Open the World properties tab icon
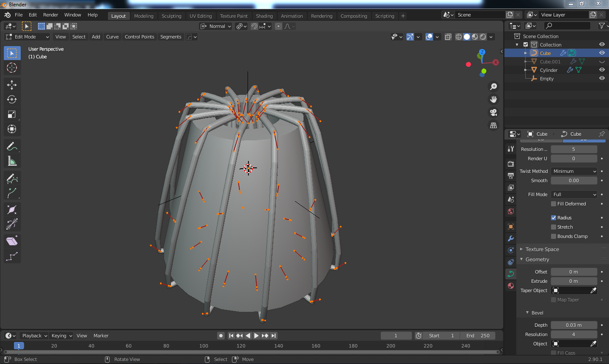This screenshot has width=609, height=364. pyautogui.click(x=511, y=211)
